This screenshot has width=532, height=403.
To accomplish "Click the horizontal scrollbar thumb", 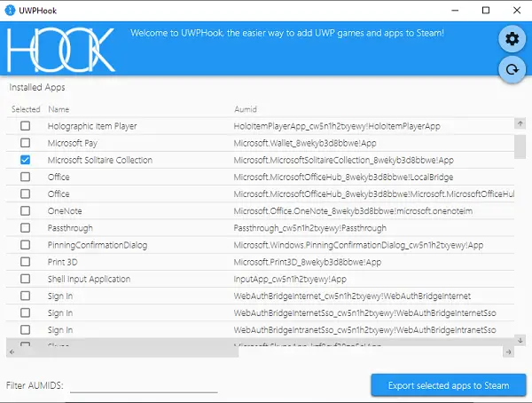I will (129, 352).
